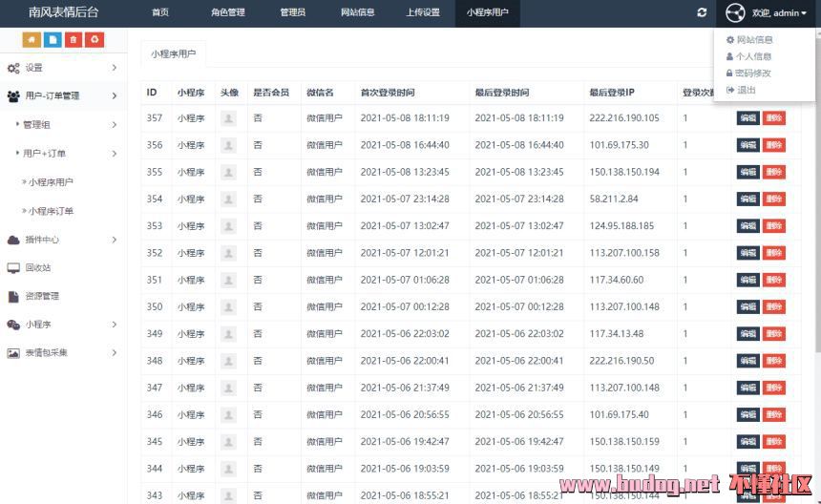Open 小程序用户 in sidebar tree

(51, 182)
